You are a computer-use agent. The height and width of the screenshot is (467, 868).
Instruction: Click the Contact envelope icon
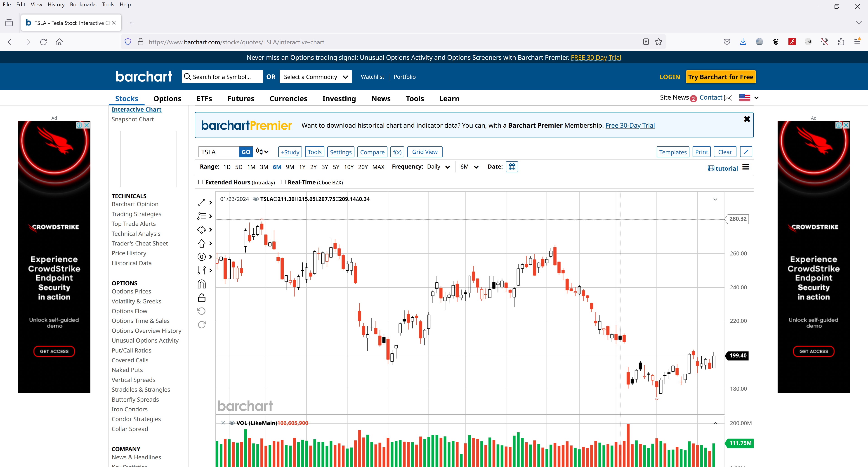click(728, 98)
